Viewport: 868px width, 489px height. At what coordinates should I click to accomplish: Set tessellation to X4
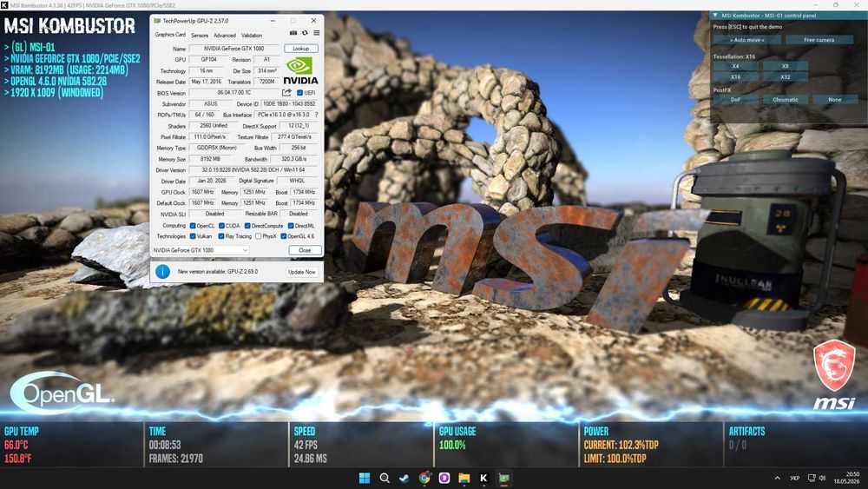click(x=736, y=66)
